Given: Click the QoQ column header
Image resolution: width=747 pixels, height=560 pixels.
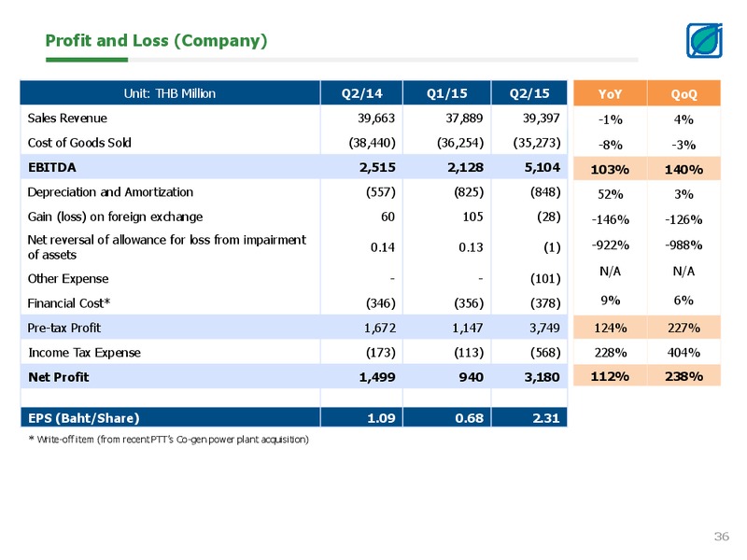Looking at the screenshot, I should 684,93.
